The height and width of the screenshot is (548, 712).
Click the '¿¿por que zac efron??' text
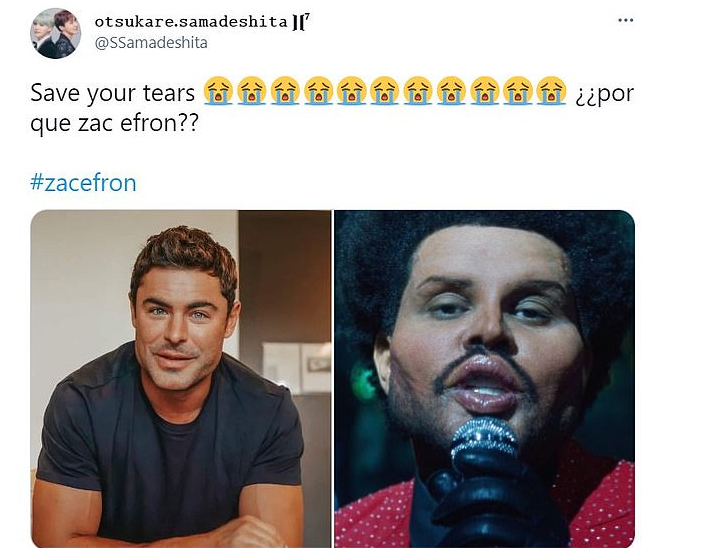tap(332, 108)
